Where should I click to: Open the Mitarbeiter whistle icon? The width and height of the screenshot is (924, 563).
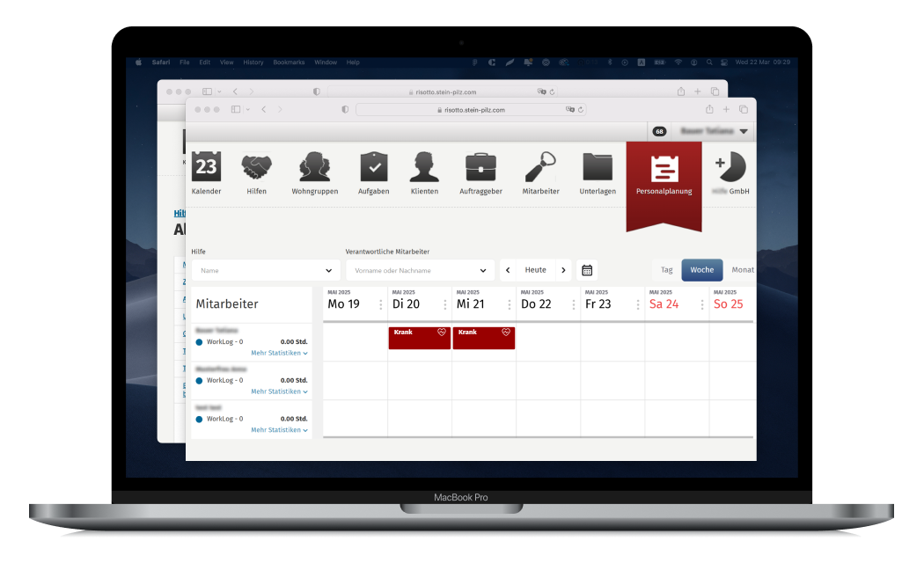[540, 167]
